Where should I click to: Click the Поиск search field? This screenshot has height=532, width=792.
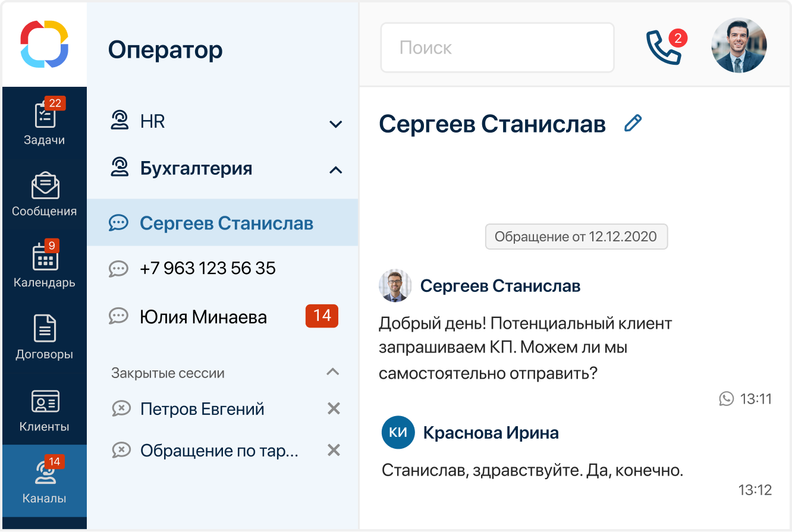click(x=497, y=48)
